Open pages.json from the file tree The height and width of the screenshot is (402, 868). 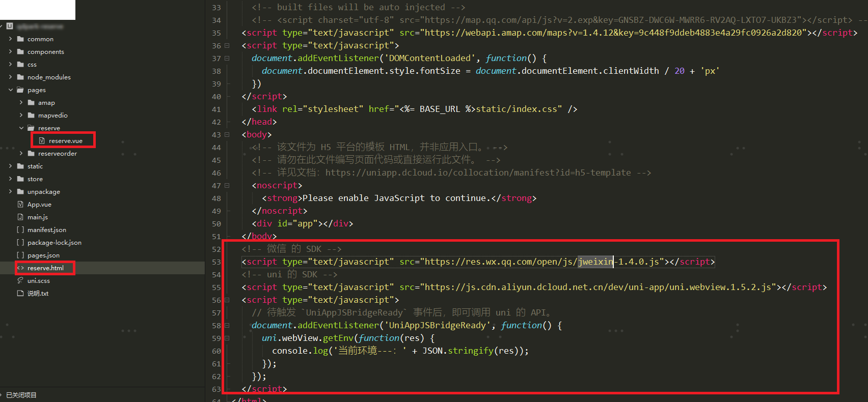pyautogui.click(x=43, y=255)
